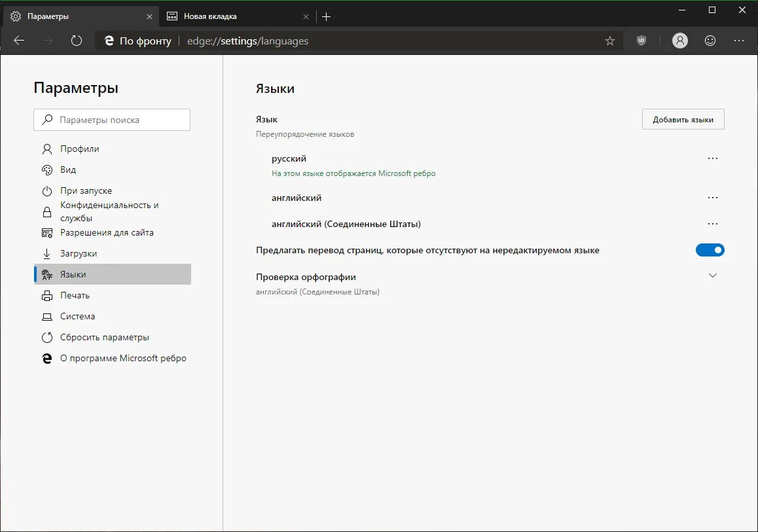This screenshot has height=532, width=758.
Task: Open the uBlock shield extension icon
Action: point(641,41)
